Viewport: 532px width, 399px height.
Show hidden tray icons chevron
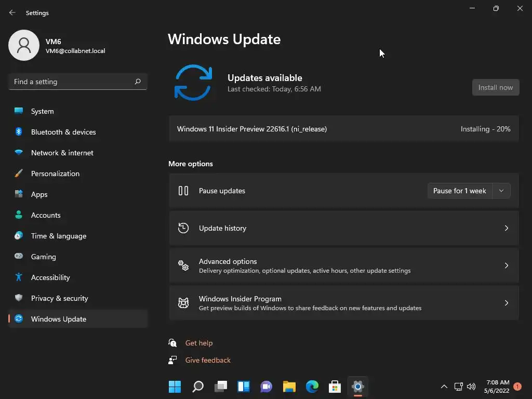pos(444,387)
